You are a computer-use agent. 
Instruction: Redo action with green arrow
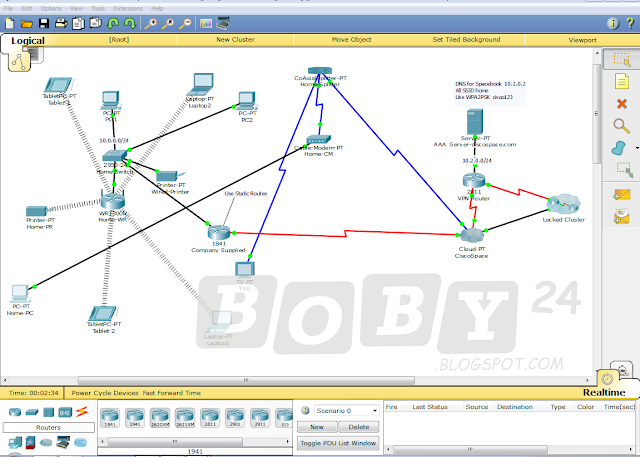[130, 24]
